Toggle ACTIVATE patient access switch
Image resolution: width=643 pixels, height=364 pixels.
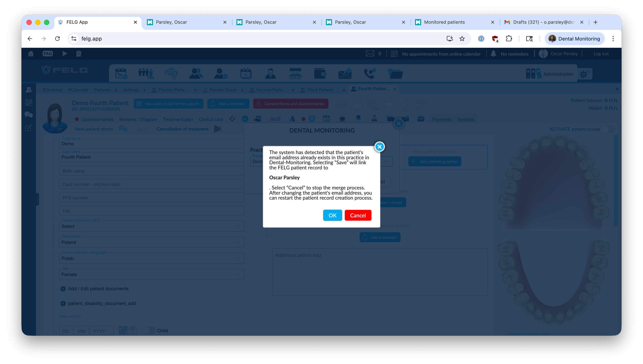(x=608, y=129)
